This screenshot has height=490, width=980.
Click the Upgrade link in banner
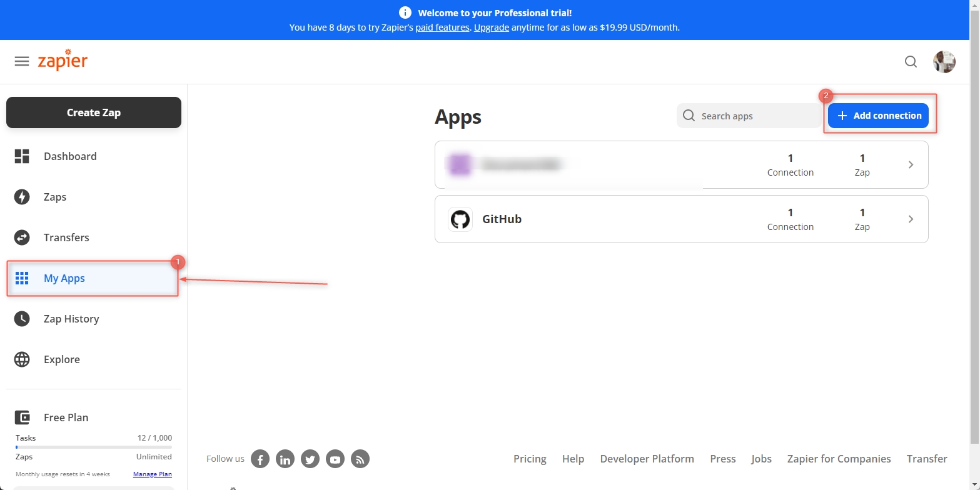491,27
